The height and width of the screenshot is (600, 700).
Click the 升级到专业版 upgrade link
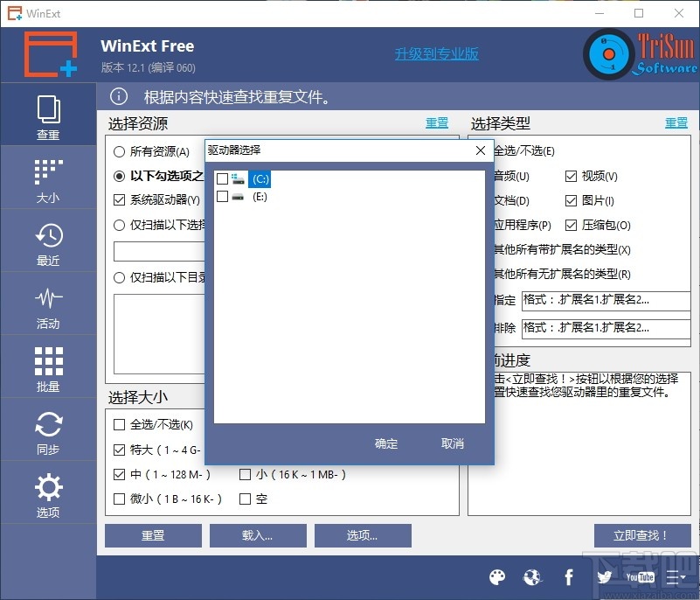click(435, 52)
